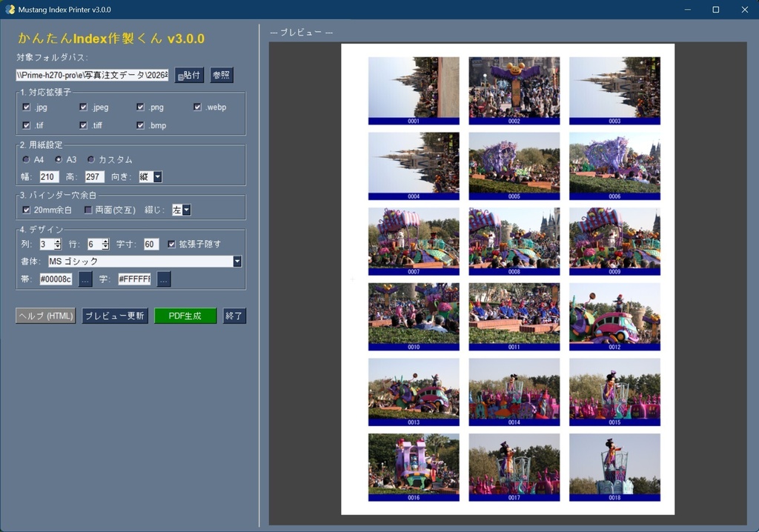Screen dimensions: 759x532
Task: Click the プレビュー更新 button
Action: [x=115, y=316]
